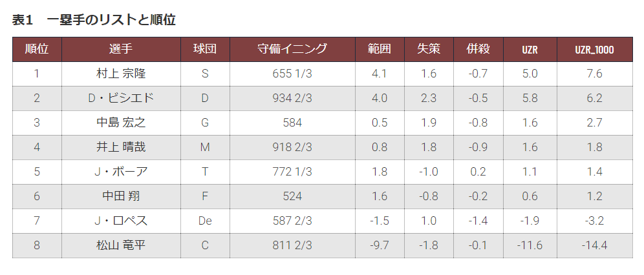Click the 併殺 column header
This screenshot has width=644, height=275.
tap(478, 49)
